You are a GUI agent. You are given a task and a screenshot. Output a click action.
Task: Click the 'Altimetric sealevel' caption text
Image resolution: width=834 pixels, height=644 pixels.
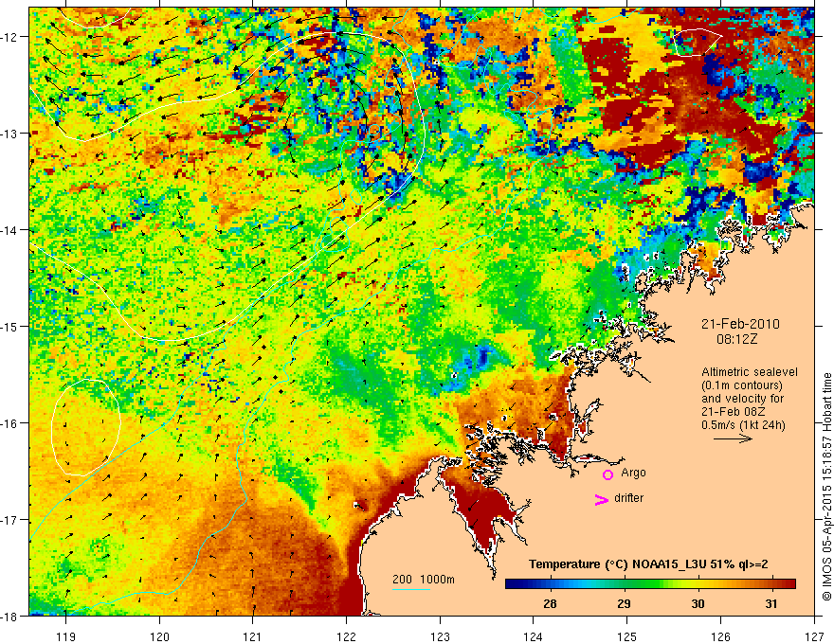point(750,372)
